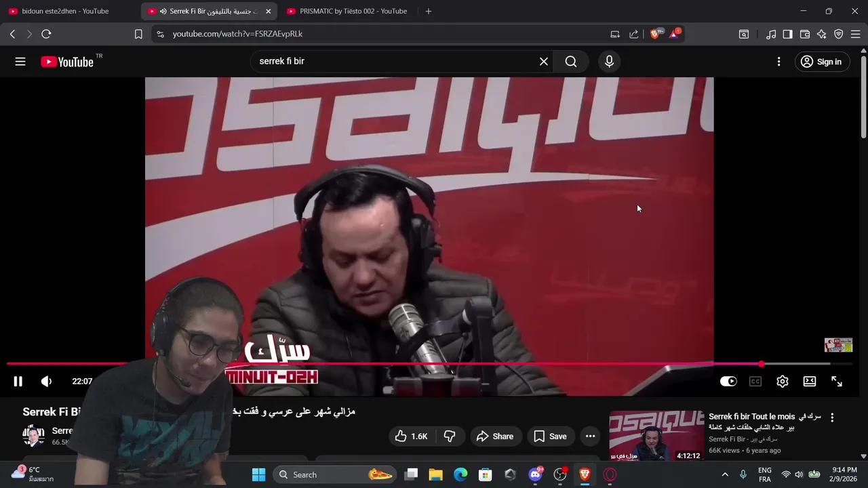Viewport: 868px width, 488px height.
Task: Toggle the browser sidebar panel
Action: coord(787,34)
